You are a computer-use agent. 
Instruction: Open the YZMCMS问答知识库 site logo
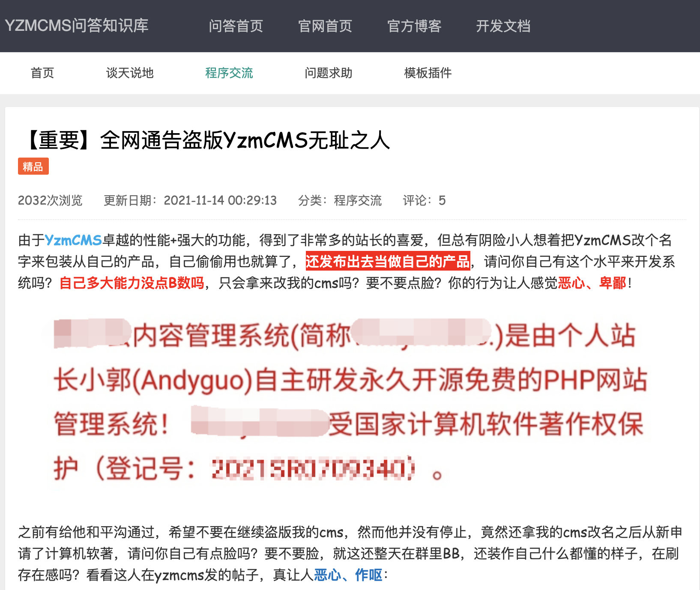coord(77,26)
